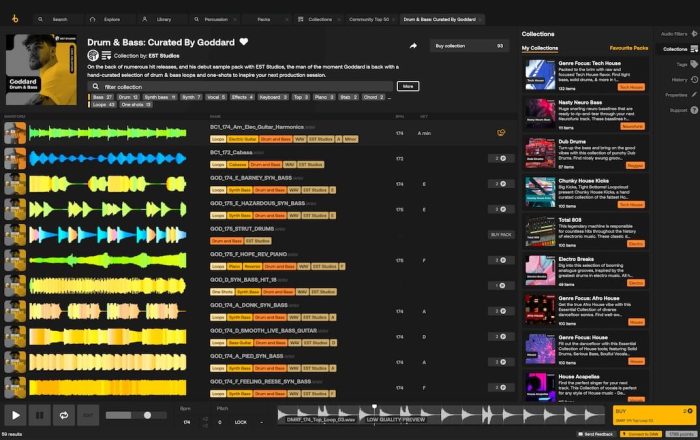The height and width of the screenshot is (440, 700).
Task: Open Support question mark icon
Action: (x=694, y=110)
